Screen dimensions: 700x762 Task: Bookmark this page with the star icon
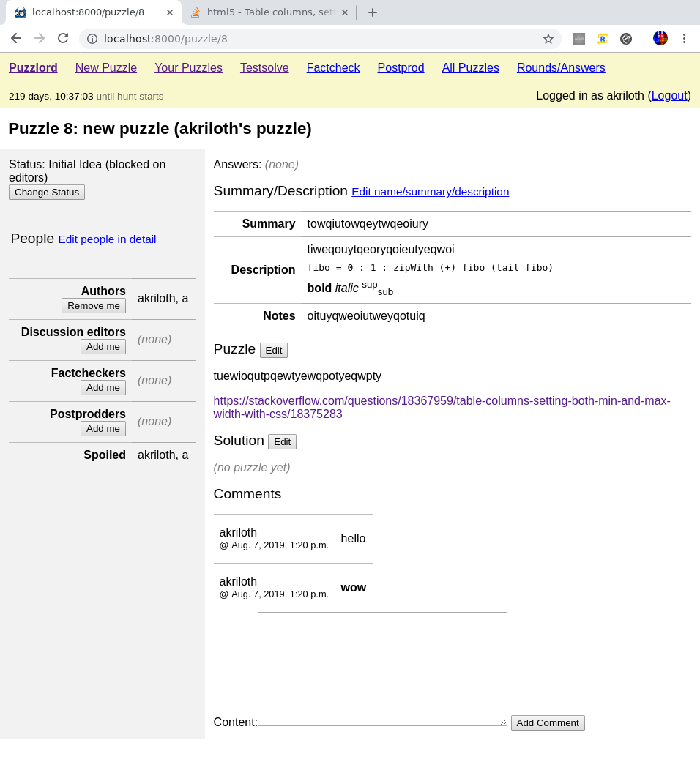(x=548, y=39)
